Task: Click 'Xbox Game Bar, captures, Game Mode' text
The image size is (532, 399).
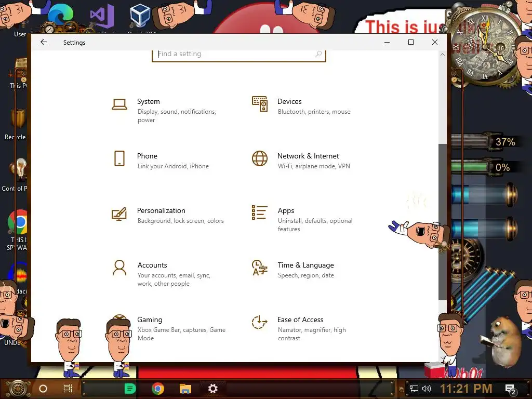Action: click(181, 334)
